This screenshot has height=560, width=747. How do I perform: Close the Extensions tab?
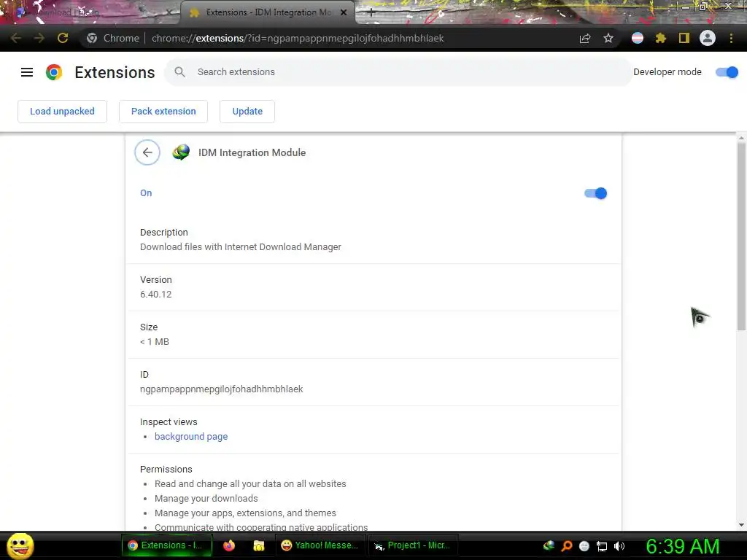click(x=344, y=13)
